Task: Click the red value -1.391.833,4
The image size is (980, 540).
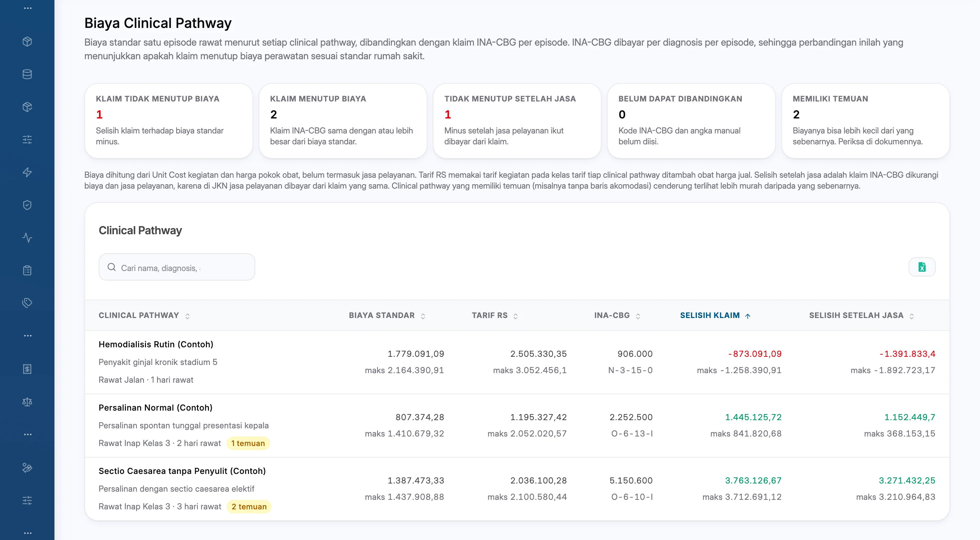Action: pos(907,354)
